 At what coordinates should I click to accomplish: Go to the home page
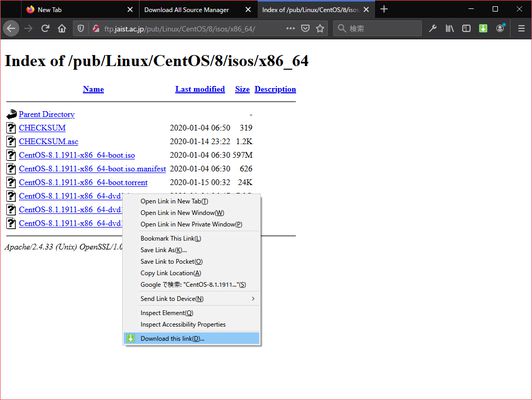[x=62, y=28]
